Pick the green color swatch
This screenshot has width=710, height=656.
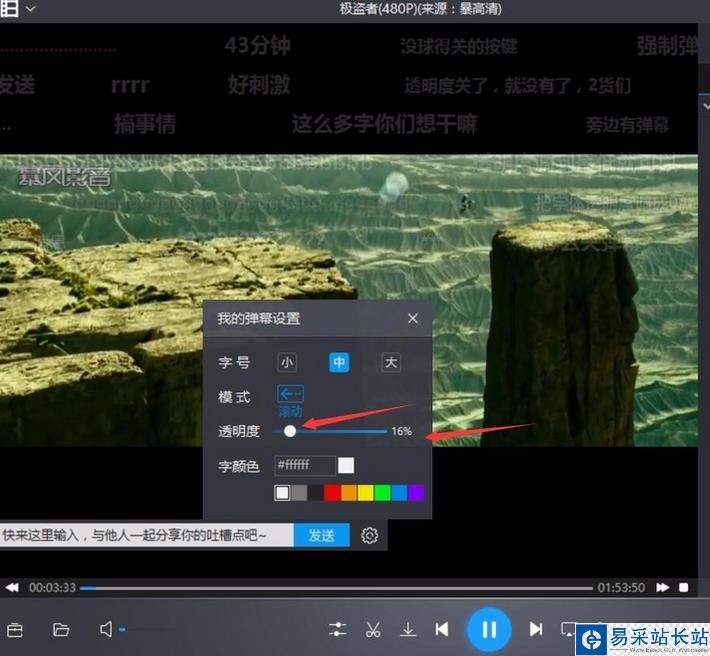(383, 493)
